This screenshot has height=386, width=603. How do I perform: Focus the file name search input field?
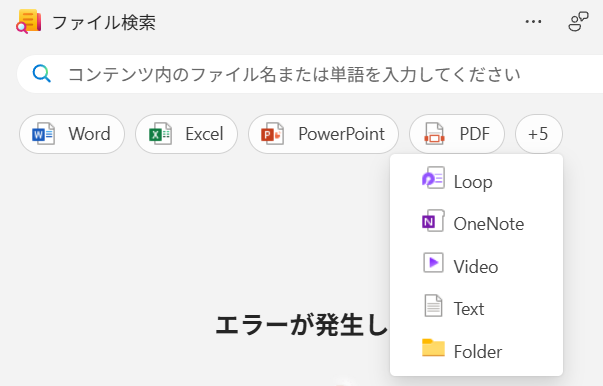pos(310,74)
